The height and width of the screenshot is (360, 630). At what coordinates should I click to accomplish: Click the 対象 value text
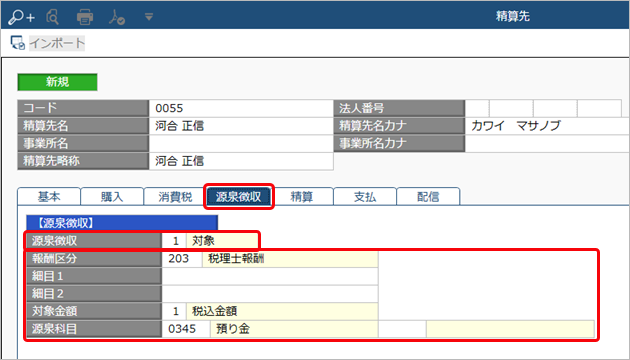pyautogui.click(x=203, y=241)
